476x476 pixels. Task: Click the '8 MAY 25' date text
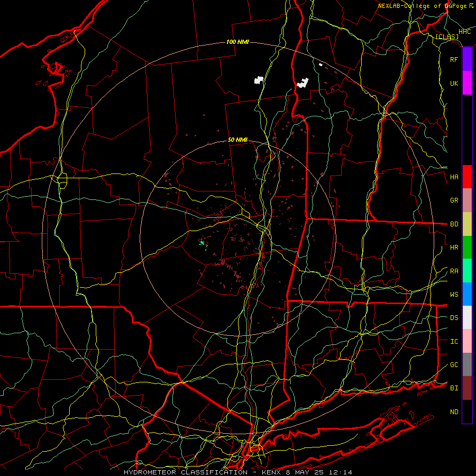coord(305,472)
